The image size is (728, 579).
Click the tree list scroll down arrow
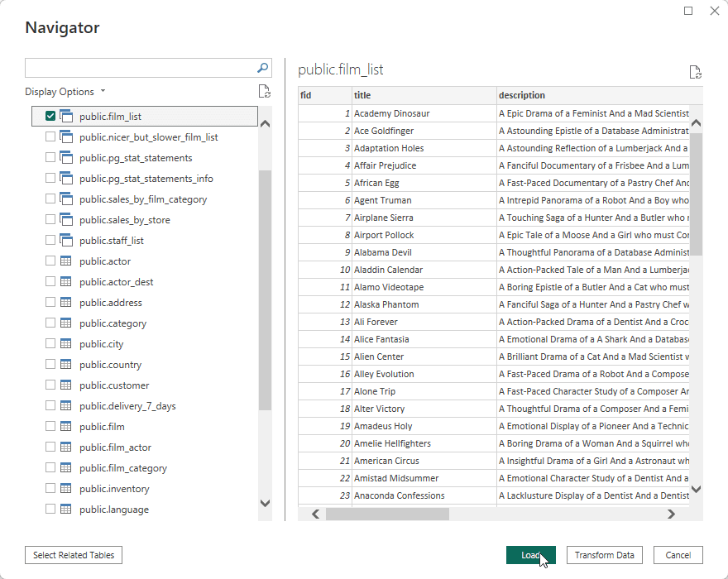(x=265, y=503)
